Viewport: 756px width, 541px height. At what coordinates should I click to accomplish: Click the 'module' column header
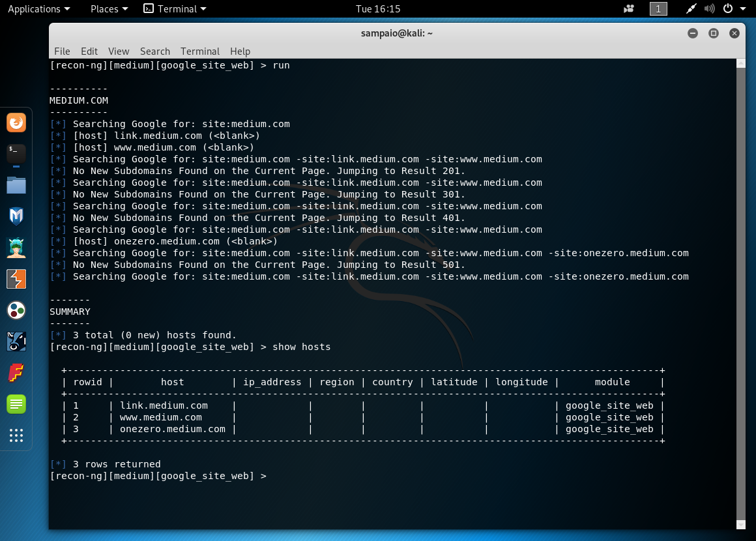click(613, 382)
